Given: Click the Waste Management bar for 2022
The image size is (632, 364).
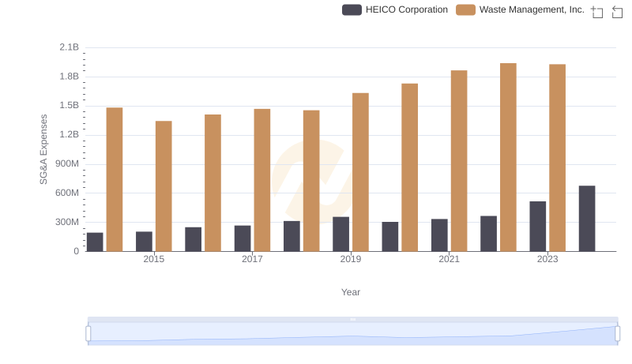Looking at the screenshot, I should 508,157.
